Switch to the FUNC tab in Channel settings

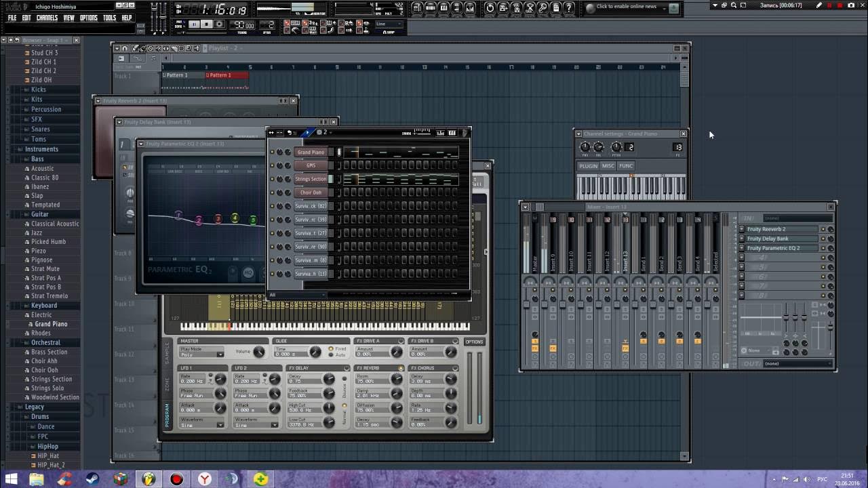(625, 166)
